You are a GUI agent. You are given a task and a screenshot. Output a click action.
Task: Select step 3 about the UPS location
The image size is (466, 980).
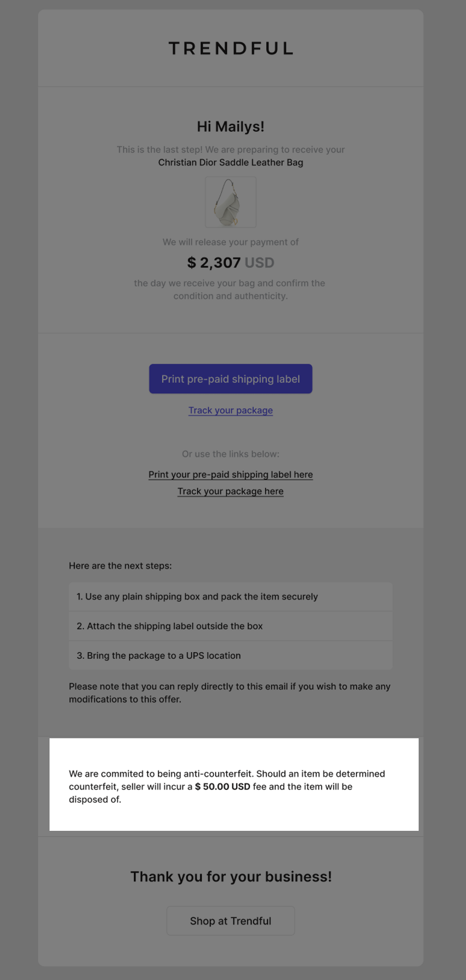click(231, 656)
